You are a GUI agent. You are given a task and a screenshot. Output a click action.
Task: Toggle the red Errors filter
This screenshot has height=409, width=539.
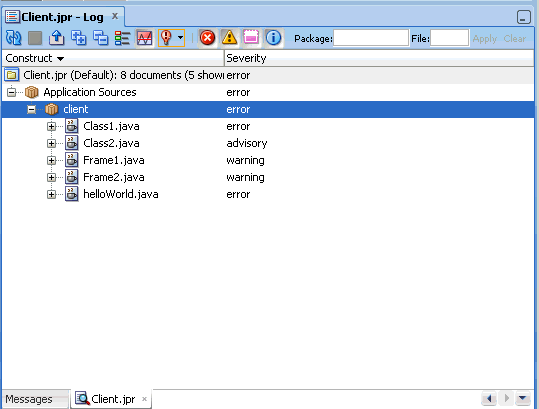[207, 38]
